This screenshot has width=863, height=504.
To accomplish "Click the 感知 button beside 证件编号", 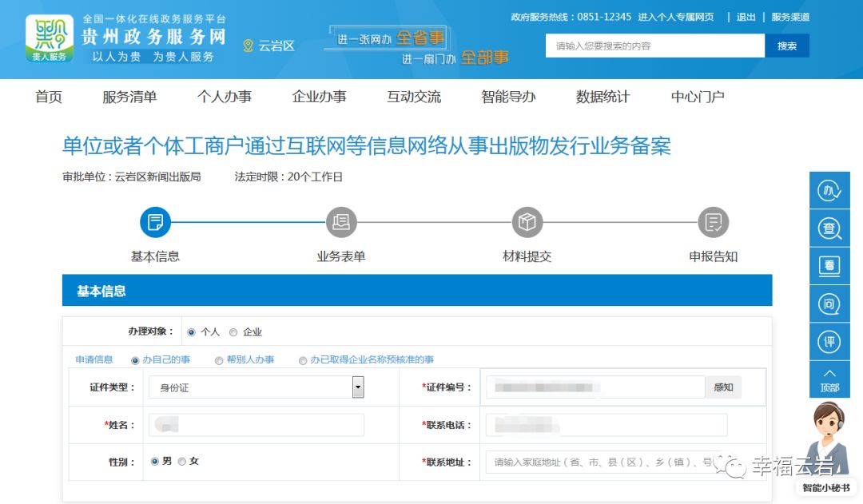I will (723, 387).
